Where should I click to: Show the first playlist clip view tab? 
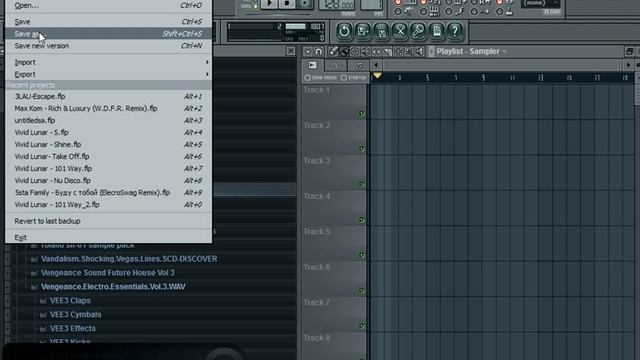click(313, 65)
